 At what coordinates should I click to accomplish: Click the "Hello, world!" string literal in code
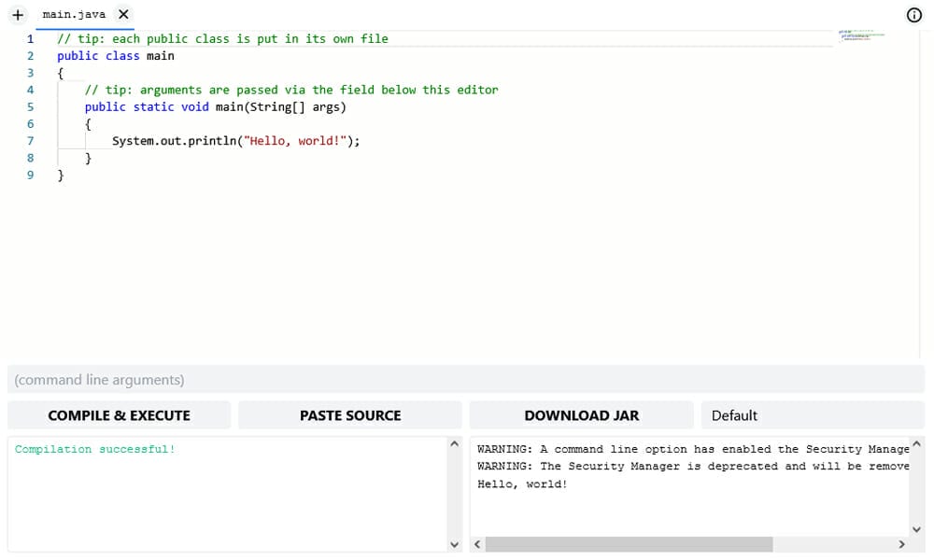click(295, 141)
